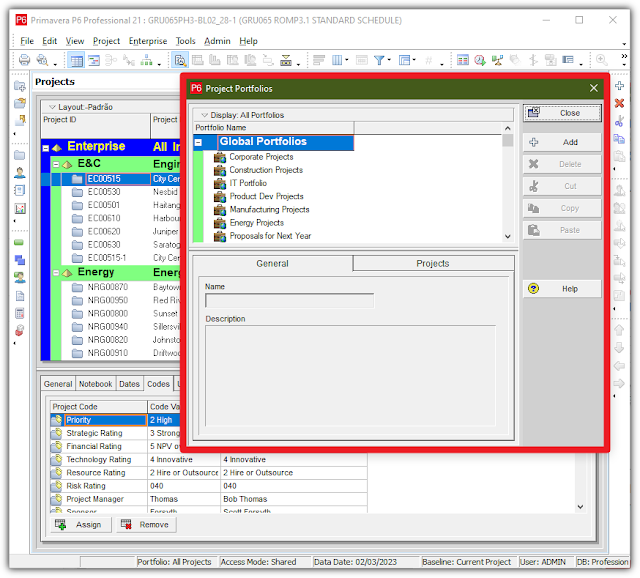Click the Help question mark icon

pyautogui.click(x=533, y=289)
